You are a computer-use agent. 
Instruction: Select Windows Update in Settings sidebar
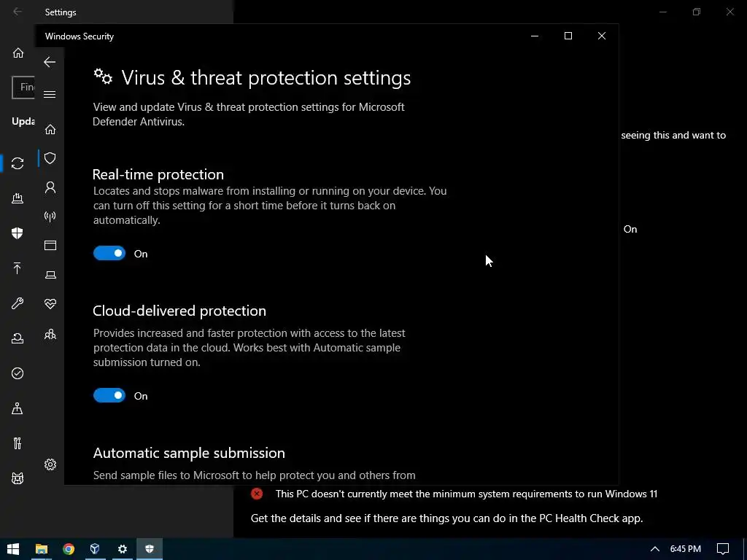[18, 163]
